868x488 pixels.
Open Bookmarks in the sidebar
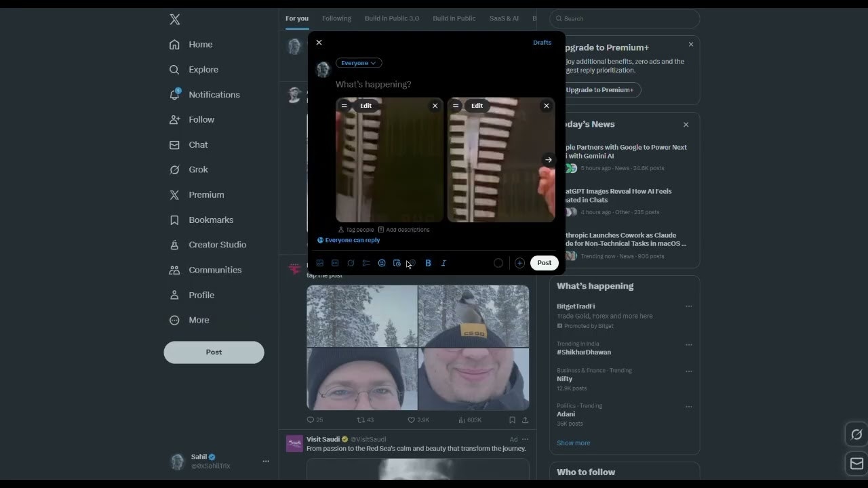tap(201, 220)
